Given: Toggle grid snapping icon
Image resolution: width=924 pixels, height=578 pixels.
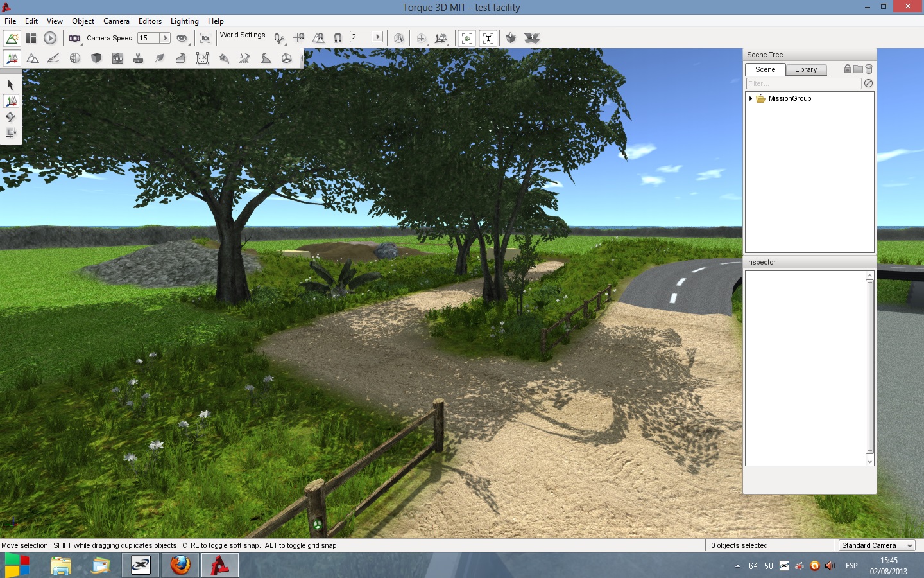Looking at the screenshot, I should 298,38.
